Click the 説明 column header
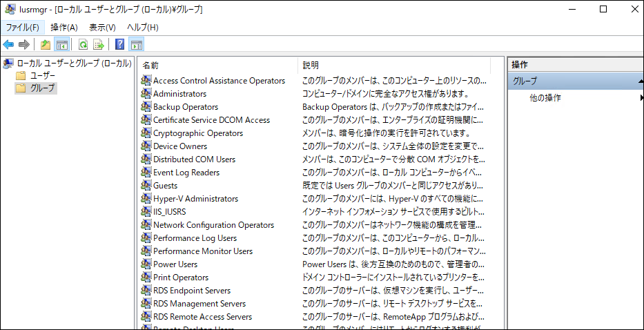The height and width of the screenshot is (330, 644). point(311,65)
